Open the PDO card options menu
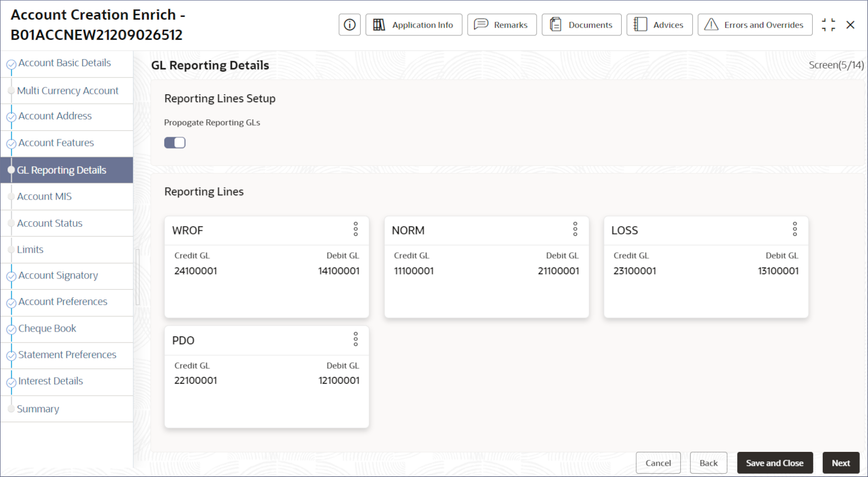This screenshot has width=868, height=477. pyautogui.click(x=356, y=339)
